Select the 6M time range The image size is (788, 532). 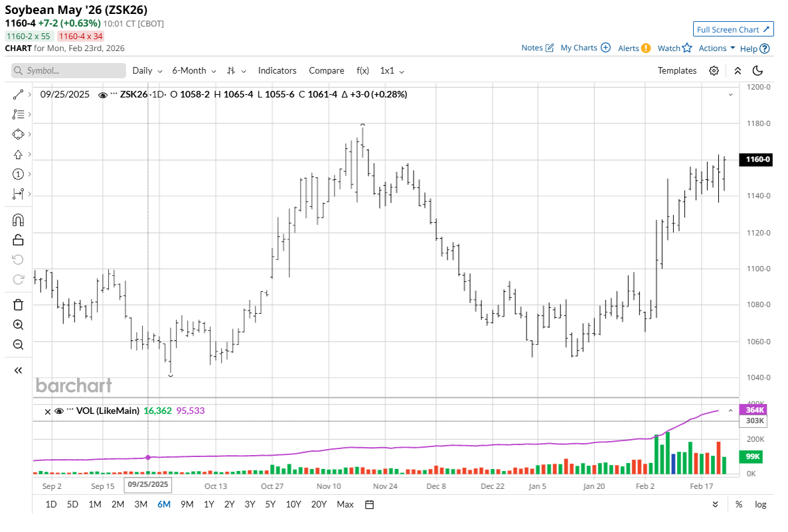coord(164,504)
